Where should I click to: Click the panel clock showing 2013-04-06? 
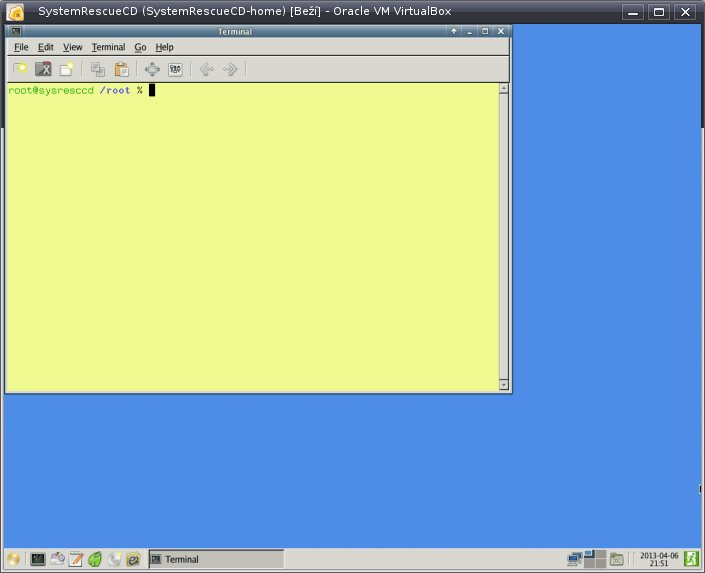click(659, 559)
